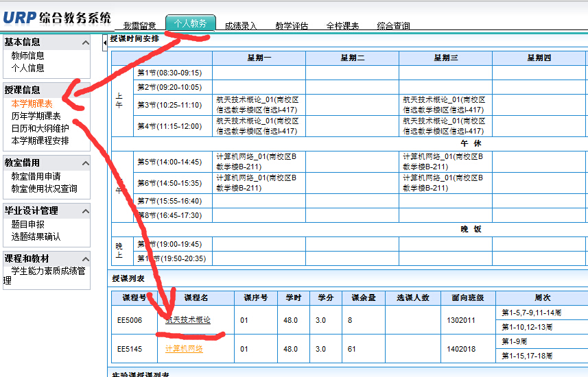The width and height of the screenshot is (588, 377).
Task: Collapse the 基本信息 sidebar section
Action: coord(85,42)
